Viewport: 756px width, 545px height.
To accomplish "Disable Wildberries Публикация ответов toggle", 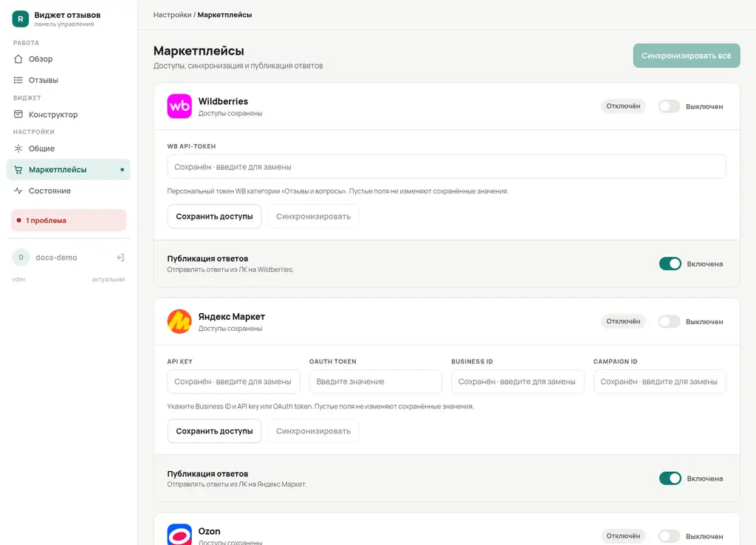I will [x=670, y=264].
